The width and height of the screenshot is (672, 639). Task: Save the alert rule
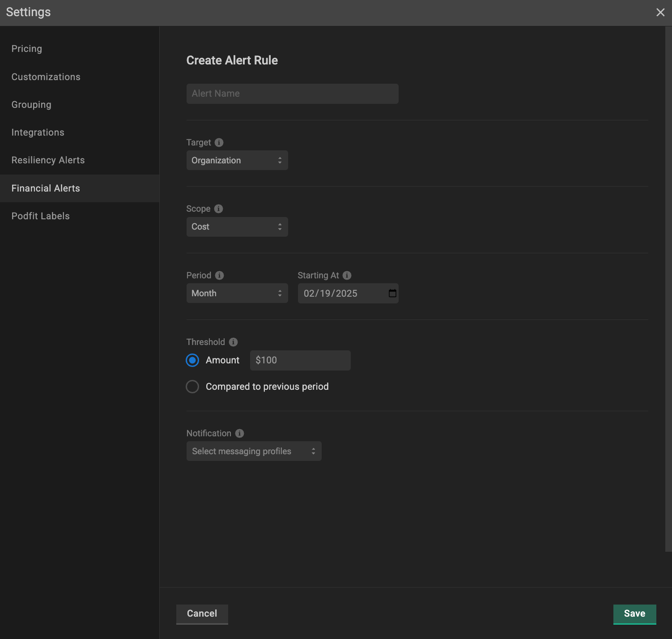[634, 613]
